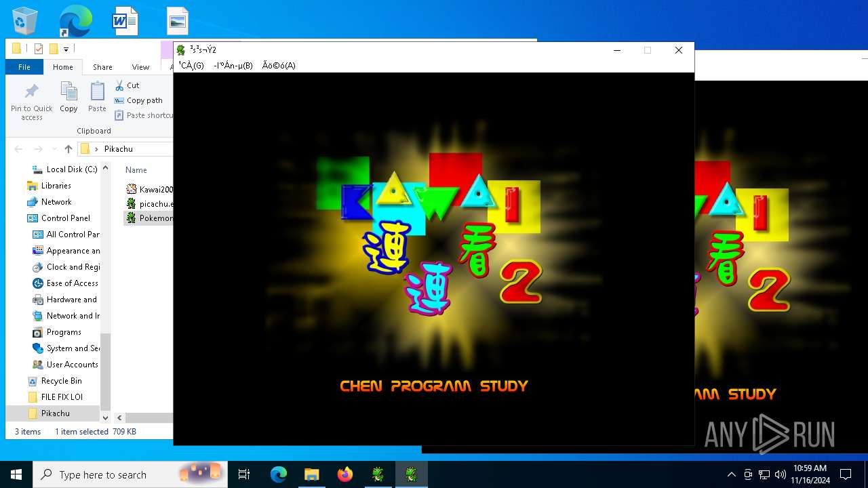Launch Edge from the taskbar
Image resolution: width=868 pixels, height=488 pixels.
tap(279, 474)
